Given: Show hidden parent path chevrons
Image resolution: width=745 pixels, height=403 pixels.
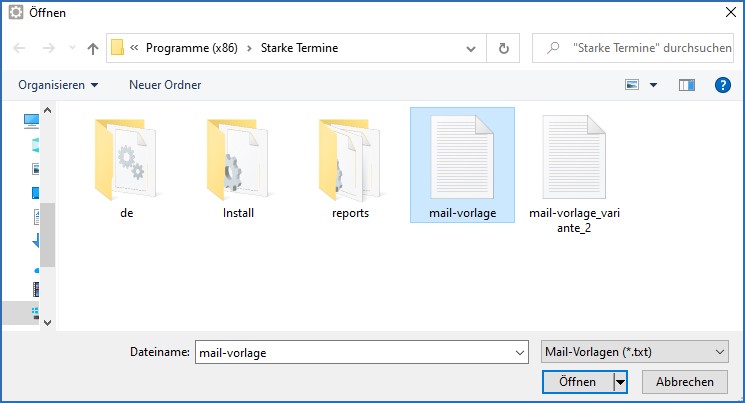Looking at the screenshot, I should pyautogui.click(x=134, y=48).
